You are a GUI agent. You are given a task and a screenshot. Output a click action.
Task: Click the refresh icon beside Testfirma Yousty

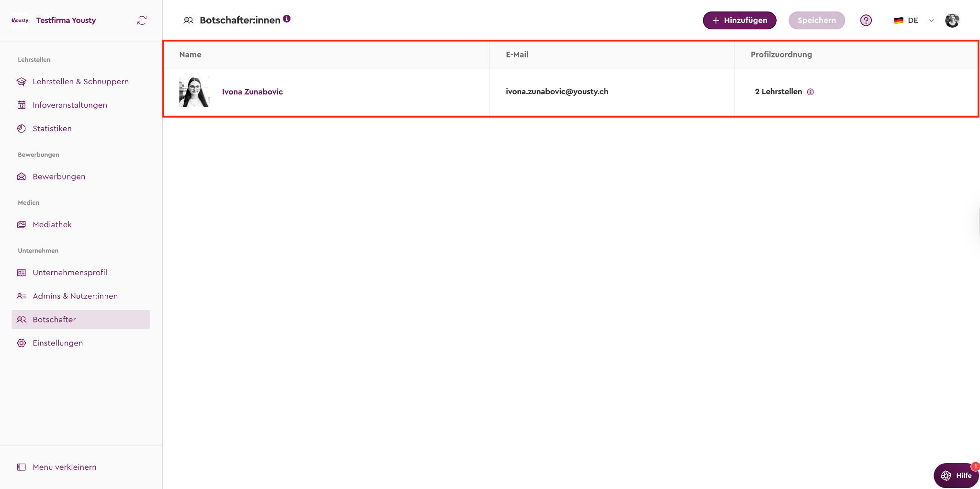click(x=142, y=21)
